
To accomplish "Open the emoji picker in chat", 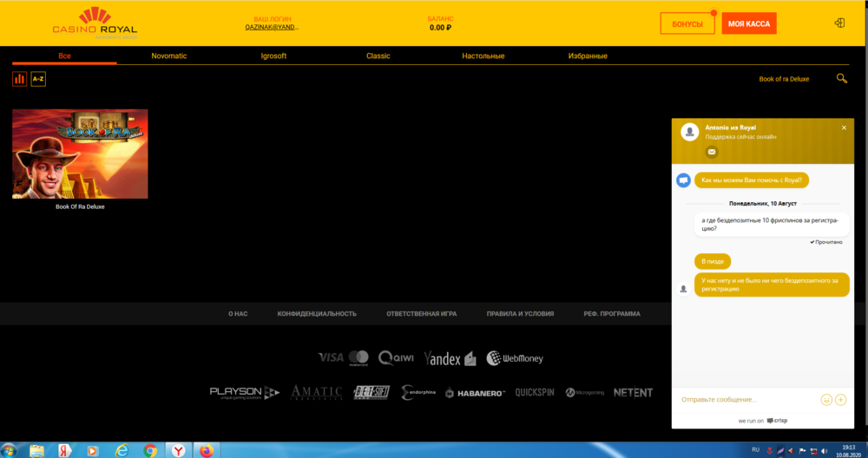I will point(826,399).
